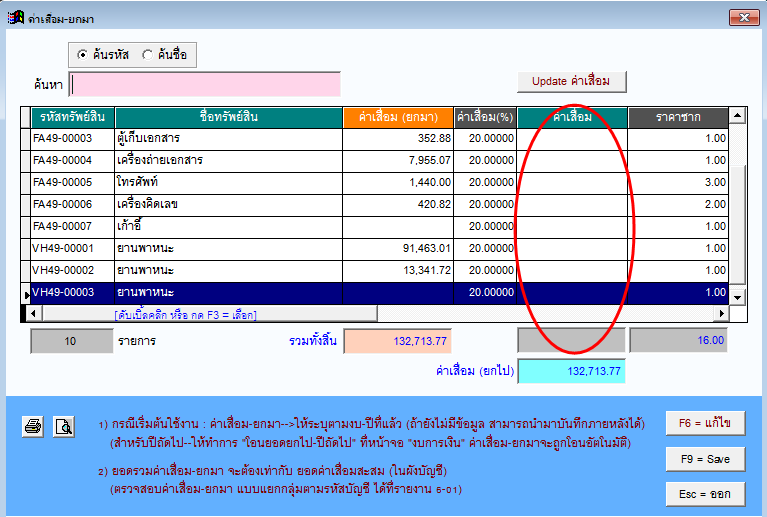Click the pink ค้นหา search field

click(x=204, y=85)
